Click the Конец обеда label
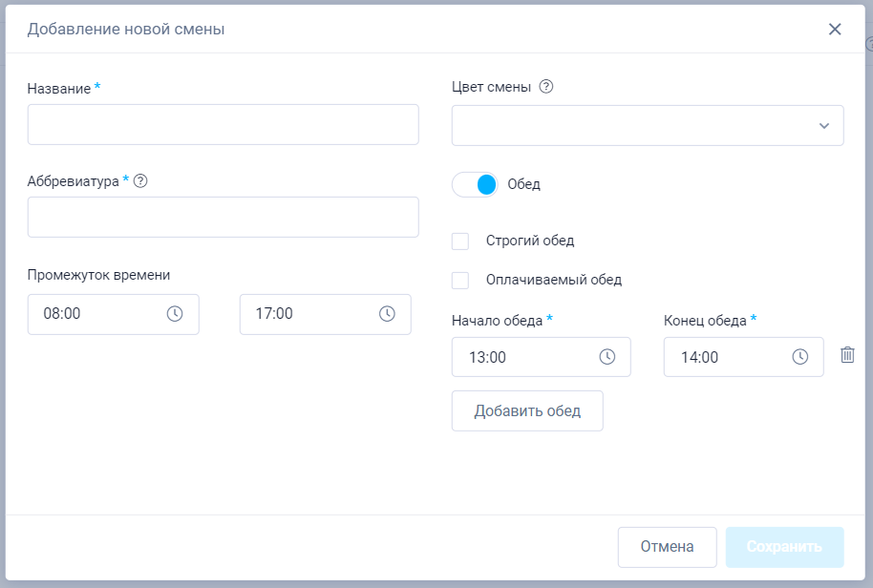Viewport: 873px width, 588px height. point(705,321)
